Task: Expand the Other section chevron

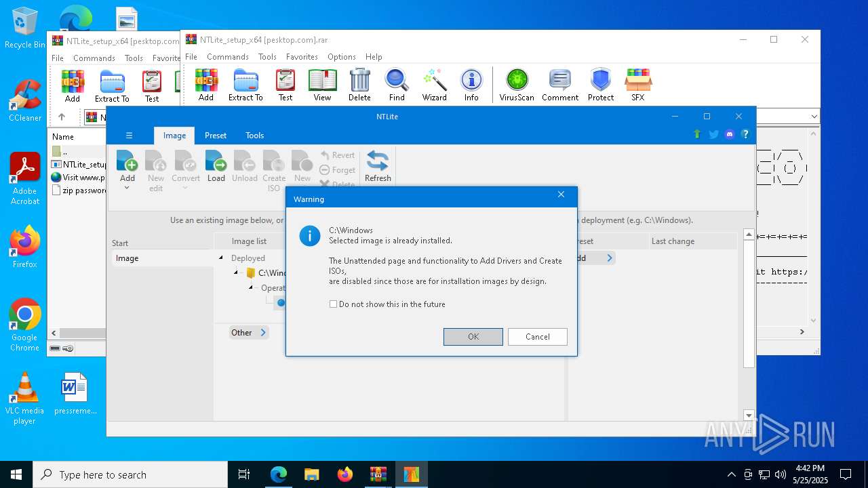Action: point(263,333)
